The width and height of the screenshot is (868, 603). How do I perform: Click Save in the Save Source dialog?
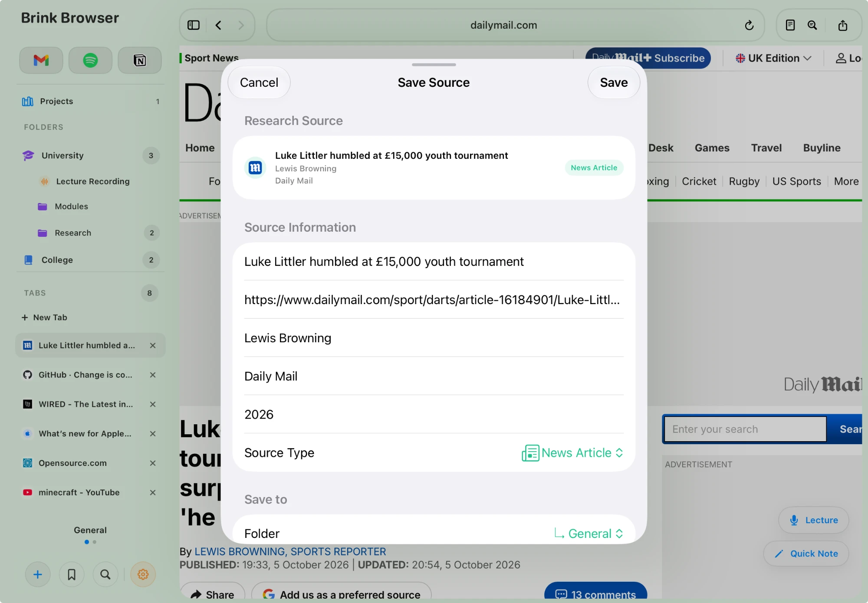[614, 82]
